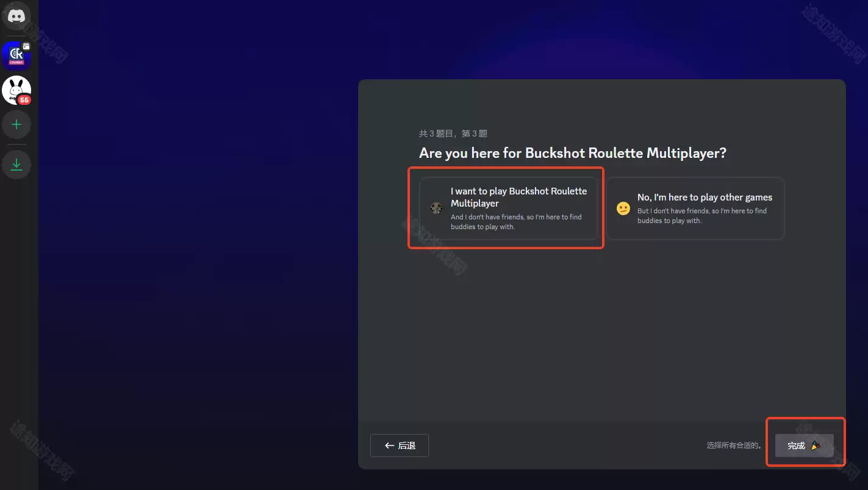Go back with the 后退 button
Screen dimensions: 868x490
click(x=400, y=446)
